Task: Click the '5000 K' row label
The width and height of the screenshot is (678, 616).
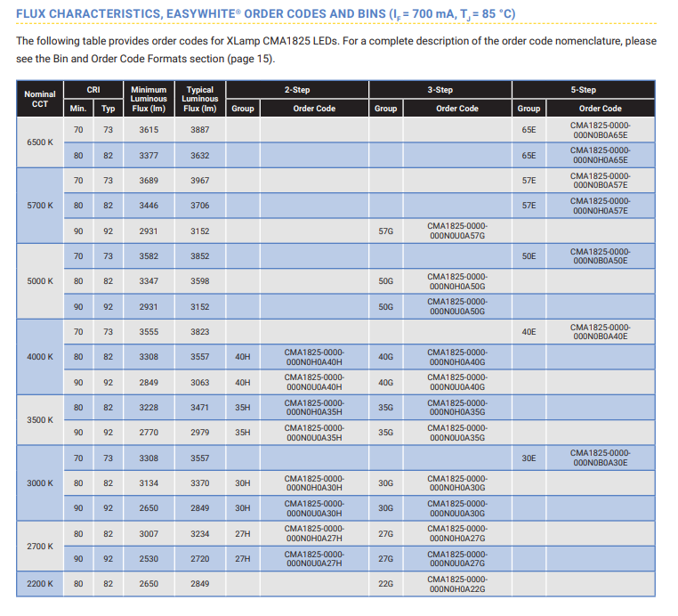Action: point(40,281)
